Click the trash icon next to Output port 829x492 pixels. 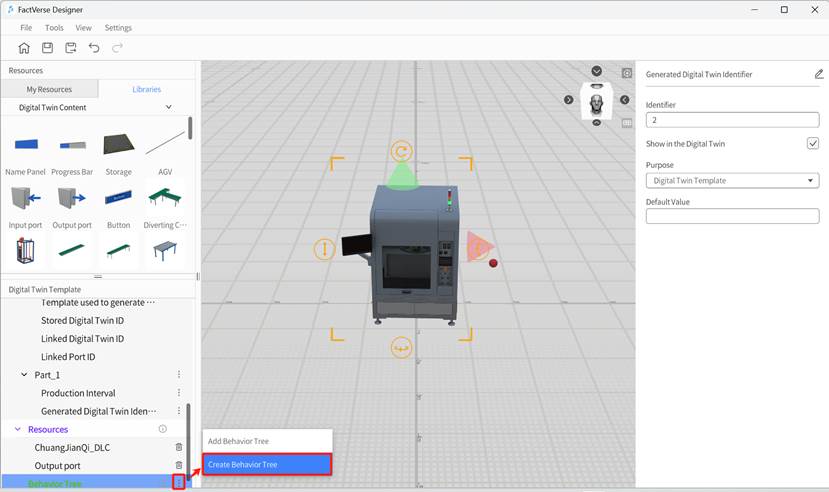[x=179, y=466]
